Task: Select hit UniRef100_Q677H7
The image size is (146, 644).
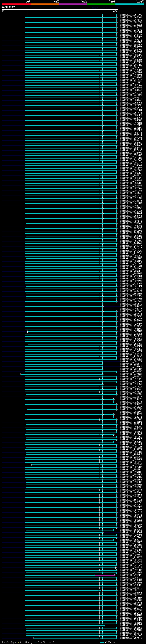Action: 131,331
